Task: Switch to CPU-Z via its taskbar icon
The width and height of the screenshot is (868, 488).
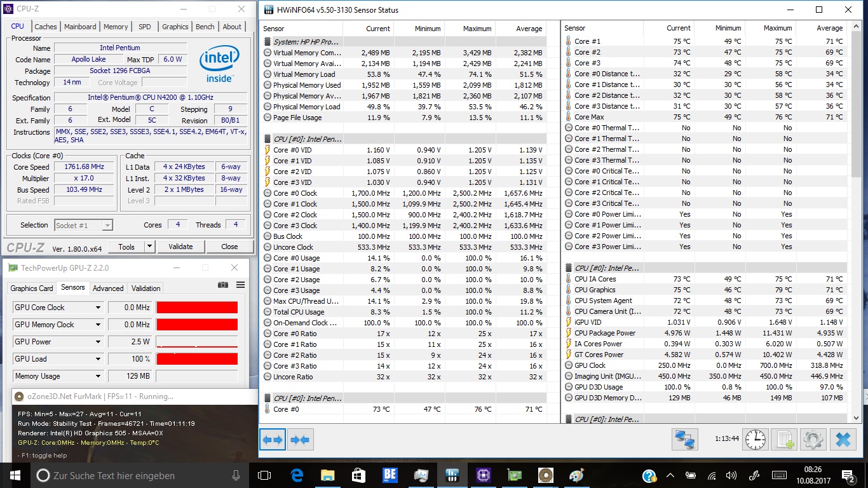Action: click(483, 475)
